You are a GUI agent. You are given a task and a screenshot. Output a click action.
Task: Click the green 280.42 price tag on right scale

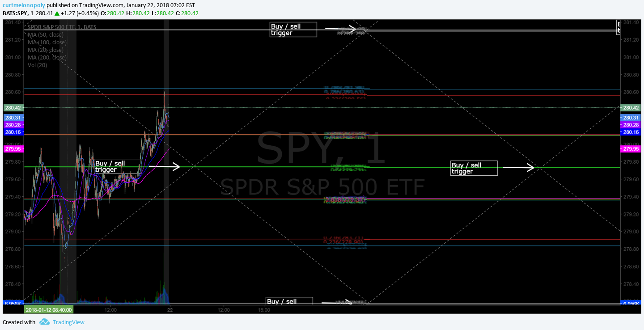click(631, 108)
